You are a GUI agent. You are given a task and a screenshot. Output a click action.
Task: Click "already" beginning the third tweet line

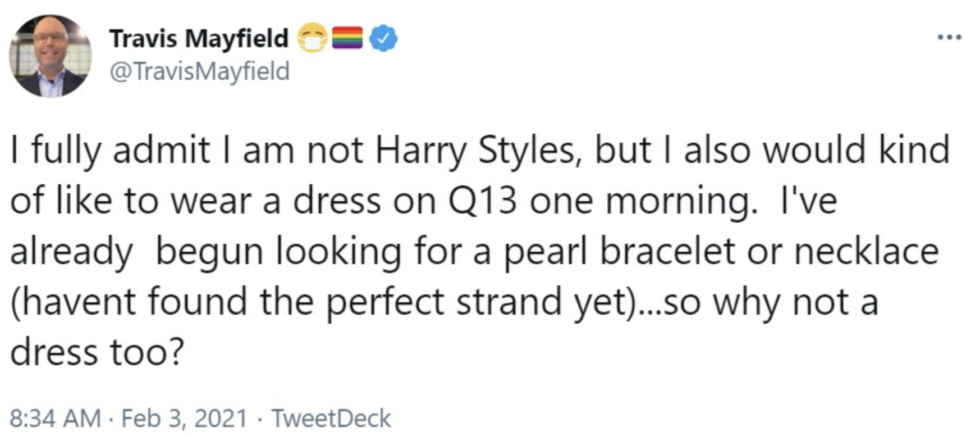[71, 251]
